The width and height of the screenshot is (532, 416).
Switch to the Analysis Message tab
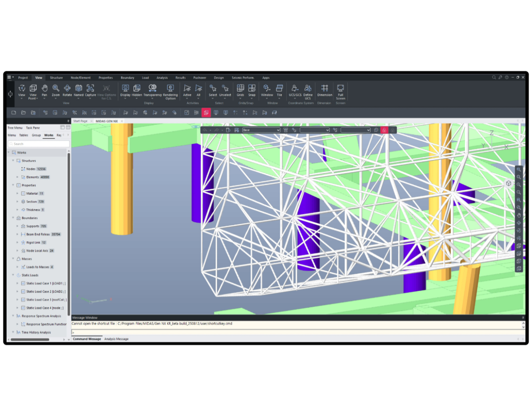point(116,339)
